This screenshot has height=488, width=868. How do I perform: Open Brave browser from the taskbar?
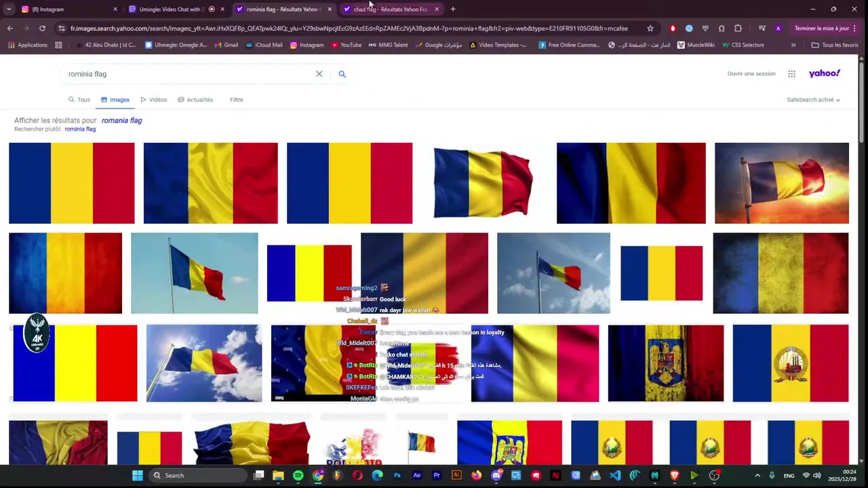[x=675, y=475]
